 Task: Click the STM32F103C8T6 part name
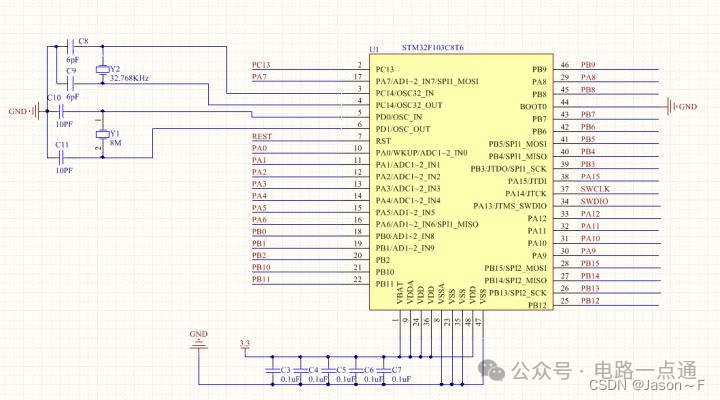pyautogui.click(x=433, y=47)
